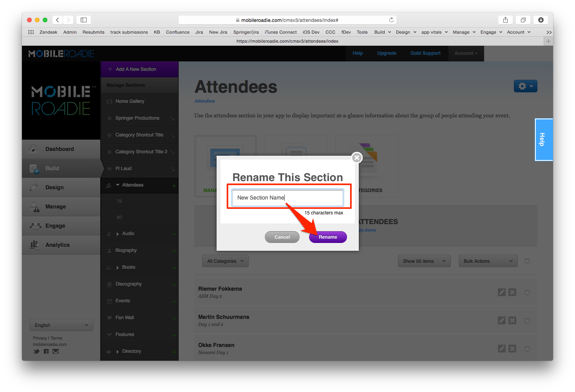
Task: Toggle Safari sidebar icon
Action: click(x=83, y=20)
